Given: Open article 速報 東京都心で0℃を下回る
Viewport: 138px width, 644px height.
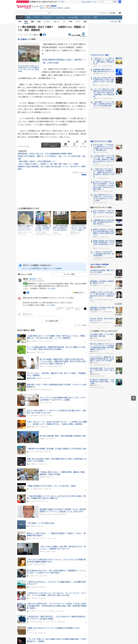Looking at the screenshot, I should [x=51, y=486].
